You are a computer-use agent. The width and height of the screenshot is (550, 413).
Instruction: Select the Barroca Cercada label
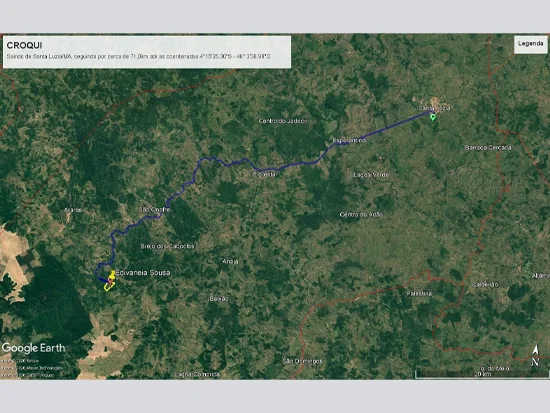[x=488, y=148]
